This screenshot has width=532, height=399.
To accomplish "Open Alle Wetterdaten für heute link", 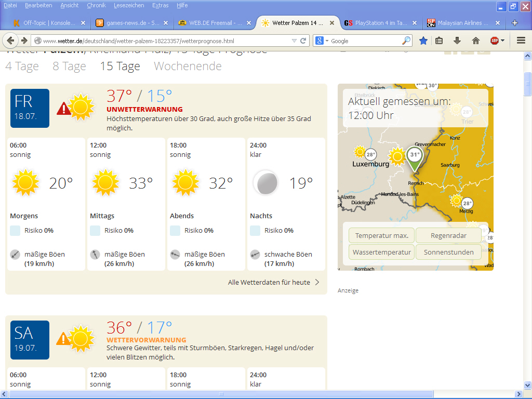I will 269,282.
